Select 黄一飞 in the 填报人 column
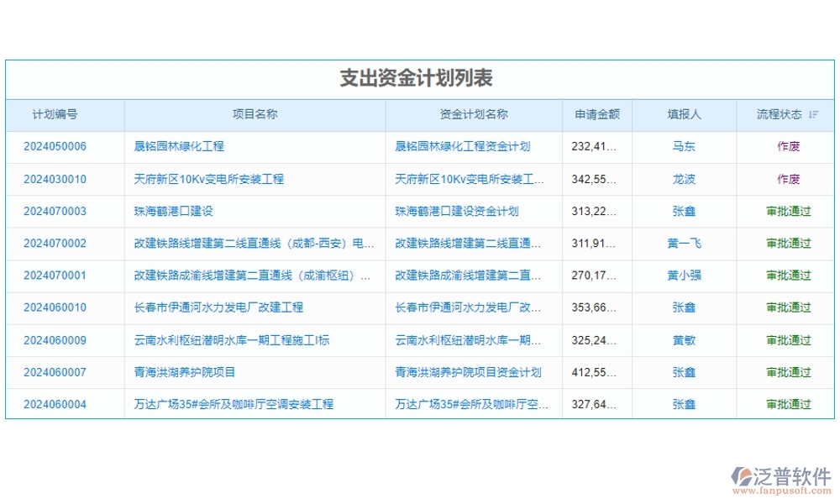This screenshot has width=840, height=504. (x=683, y=244)
